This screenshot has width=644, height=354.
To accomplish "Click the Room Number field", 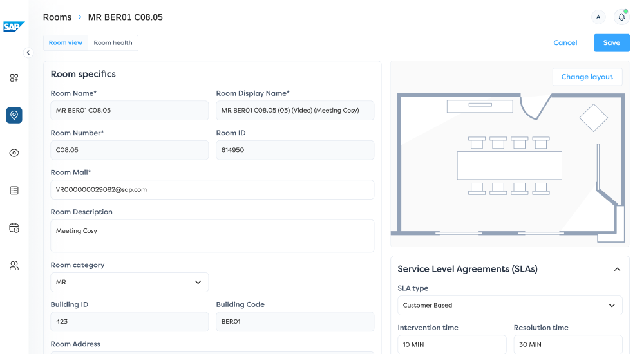I will click(x=129, y=150).
